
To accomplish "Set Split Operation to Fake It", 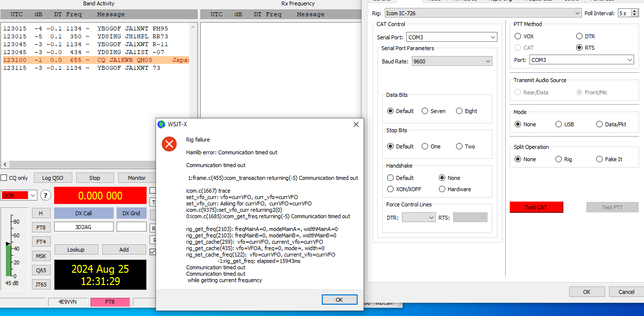I will click(599, 159).
